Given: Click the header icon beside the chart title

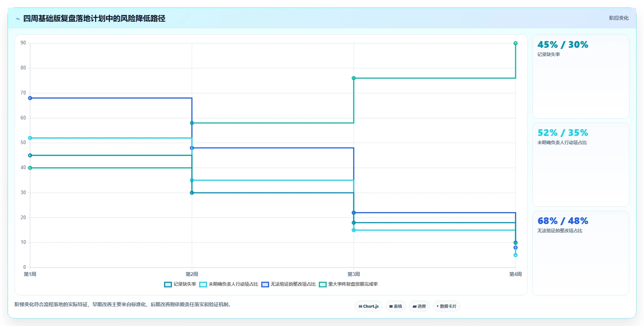Looking at the screenshot, I should point(18,19).
